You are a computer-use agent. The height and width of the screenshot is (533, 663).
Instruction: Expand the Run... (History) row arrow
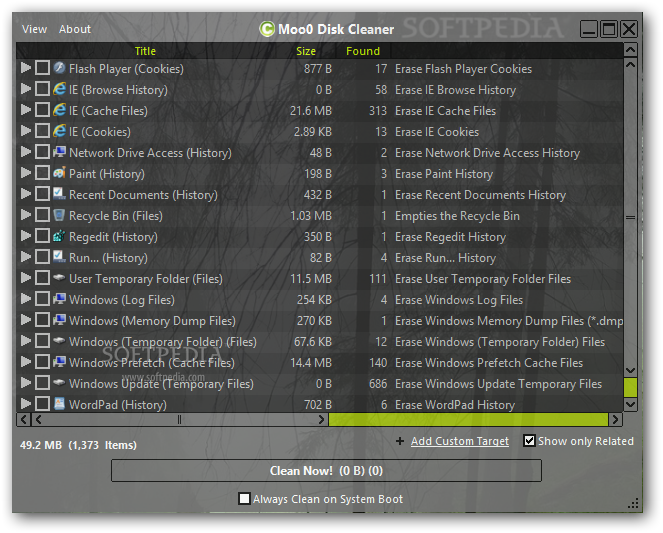pos(26,257)
